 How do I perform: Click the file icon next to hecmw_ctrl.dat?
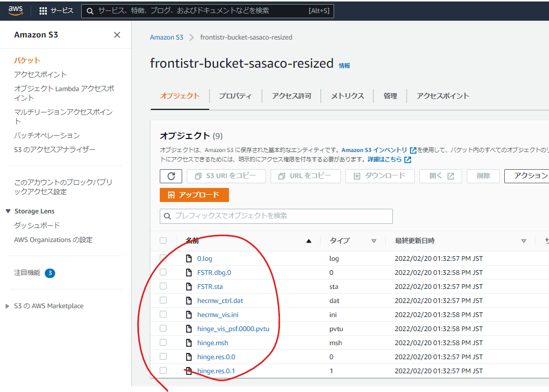point(189,300)
